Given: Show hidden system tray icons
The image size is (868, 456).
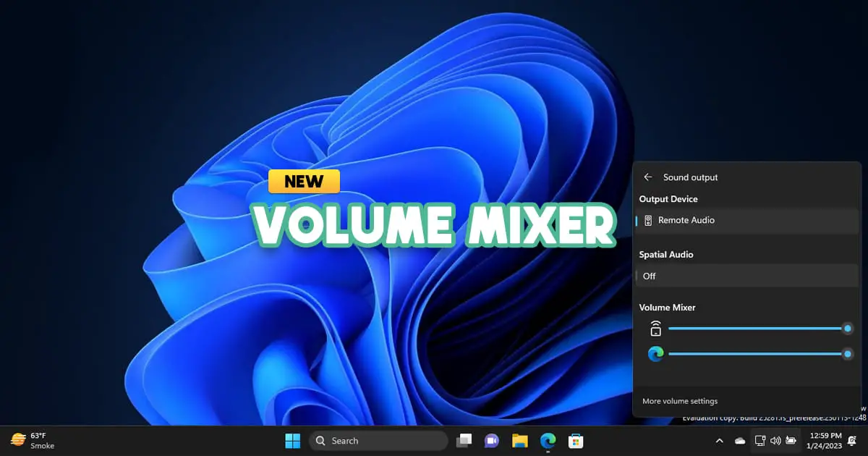Looking at the screenshot, I should pyautogui.click(x=719, y=441).
